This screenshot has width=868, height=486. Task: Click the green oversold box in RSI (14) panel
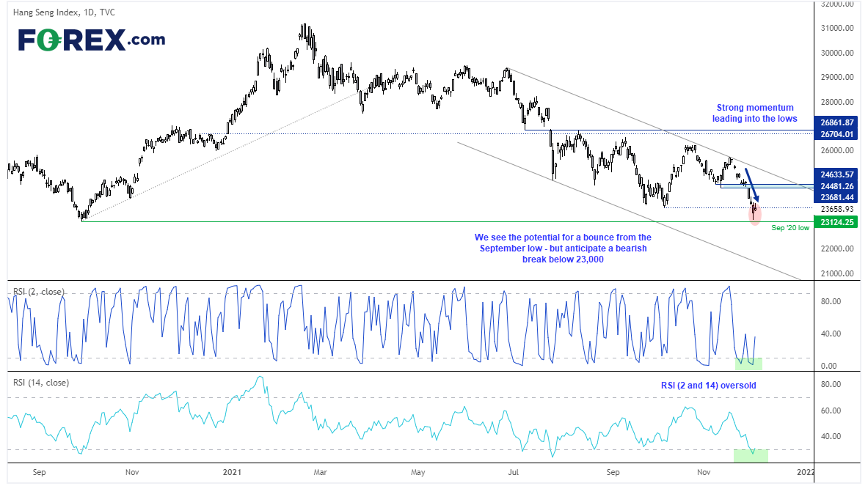pos(751,455)
